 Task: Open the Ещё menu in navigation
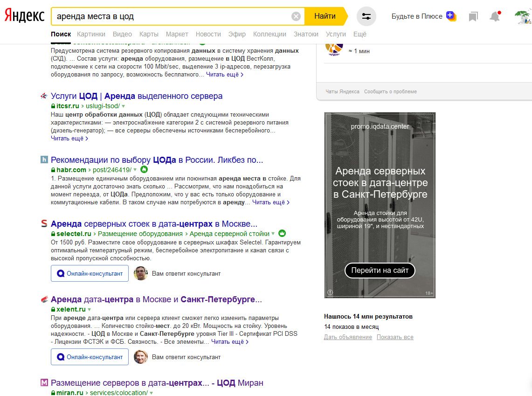(359, 34)
